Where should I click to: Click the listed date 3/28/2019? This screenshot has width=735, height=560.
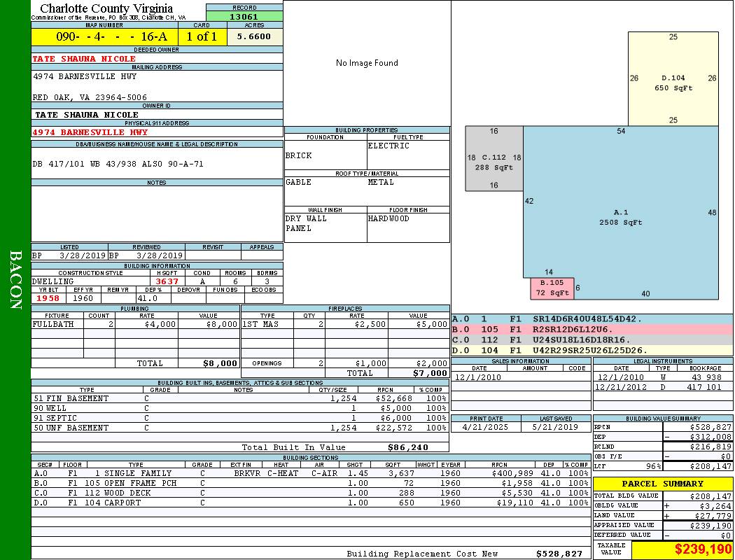[83, 256]
